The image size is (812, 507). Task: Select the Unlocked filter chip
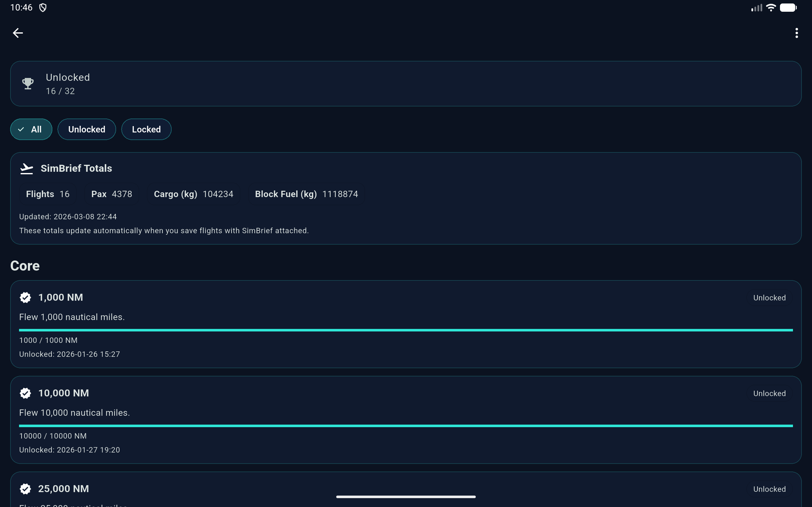87,129
